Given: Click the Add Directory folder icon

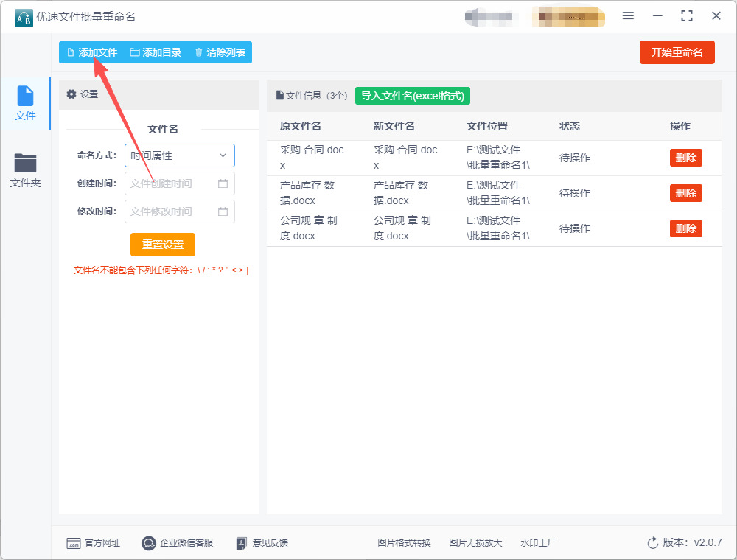Looking at the screenshot, I should pos(135,52).
